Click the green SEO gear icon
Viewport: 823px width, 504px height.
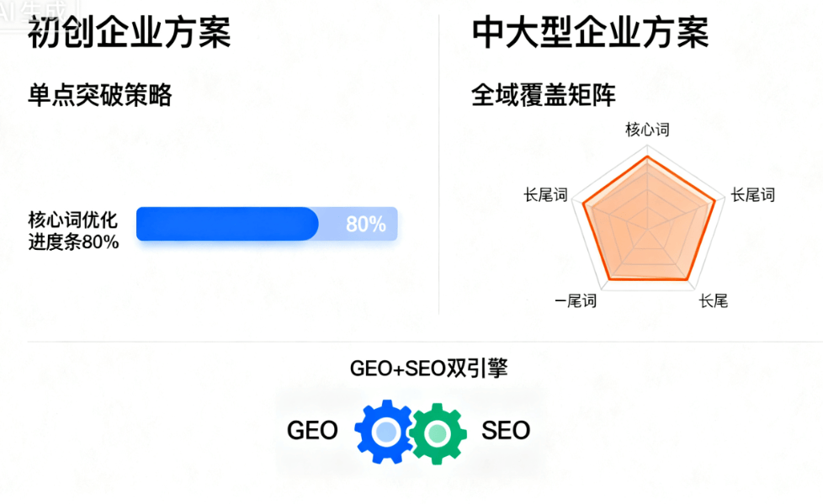pyautogui.click(x=437, y=432)
